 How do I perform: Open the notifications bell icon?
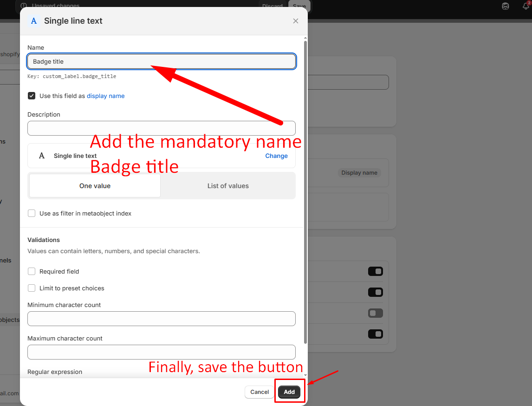(x=526, y=6)
